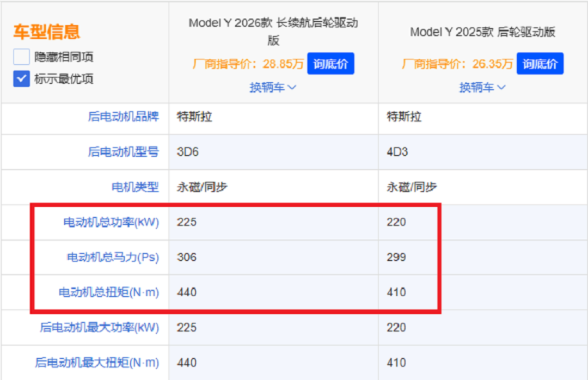Uncheck the 标示最优项 checkbox
The image size is (588, 380).
(21, 79)
